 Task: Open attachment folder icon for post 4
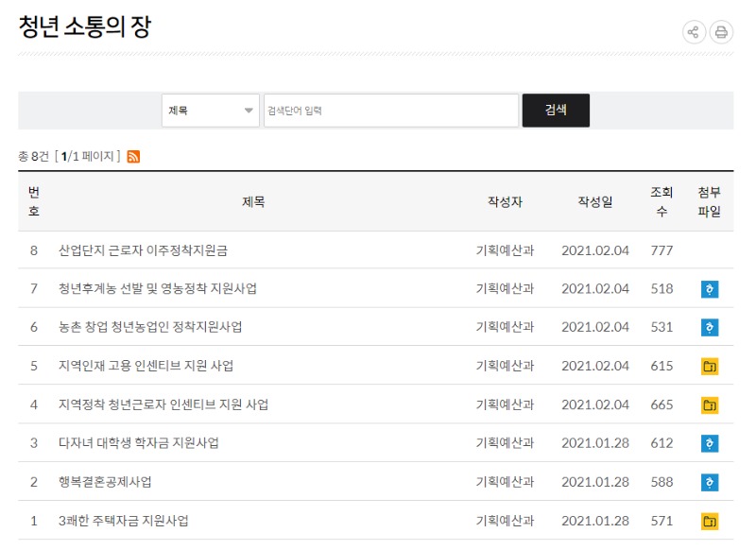(x=710, y=405)
